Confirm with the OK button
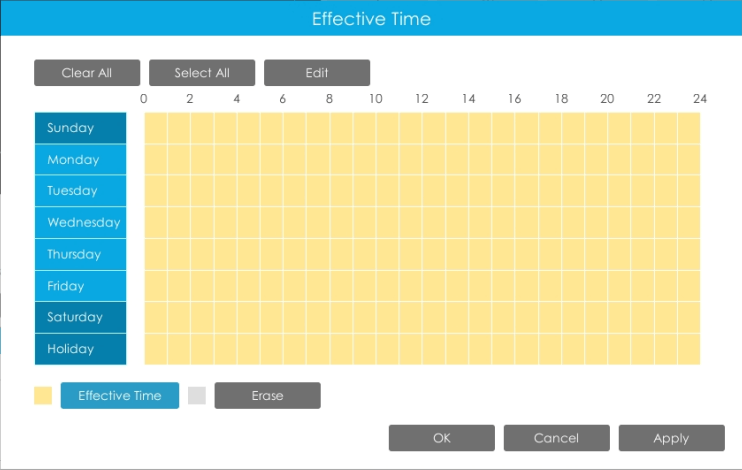Screen dimensions: 742x470 (x=442, y=438)
